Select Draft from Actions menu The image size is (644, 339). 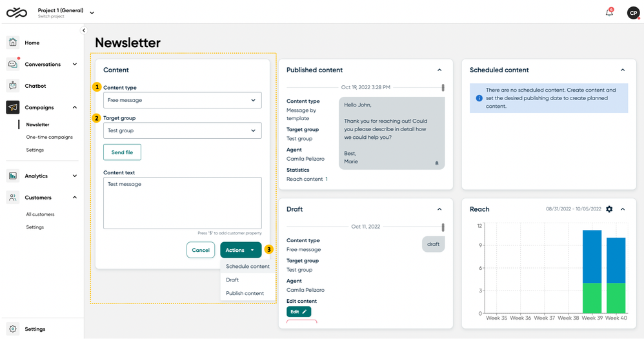248,280
